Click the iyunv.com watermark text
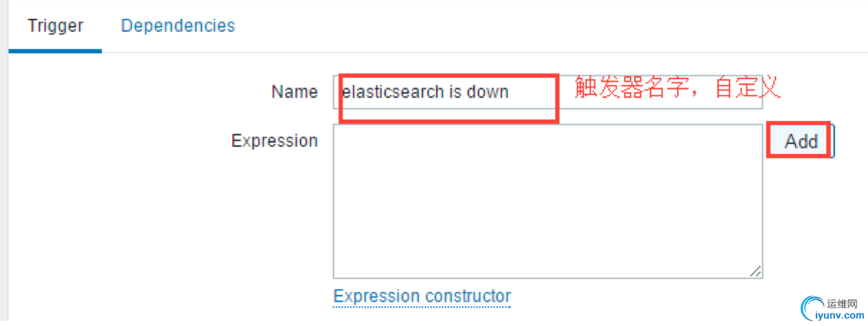Image resolution: width=868 pixels, height=326 pixels. tap(842, 316)
